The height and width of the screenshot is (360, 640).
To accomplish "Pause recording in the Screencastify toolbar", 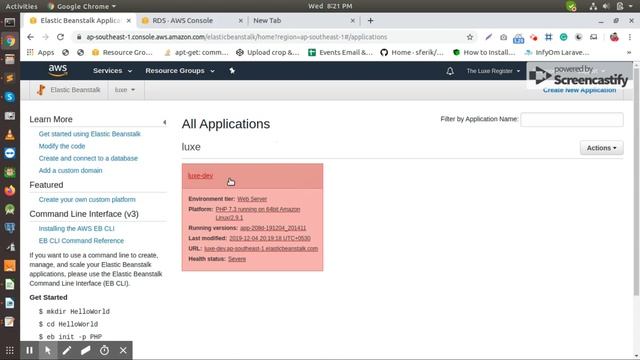I will click(x=29, y=350).
